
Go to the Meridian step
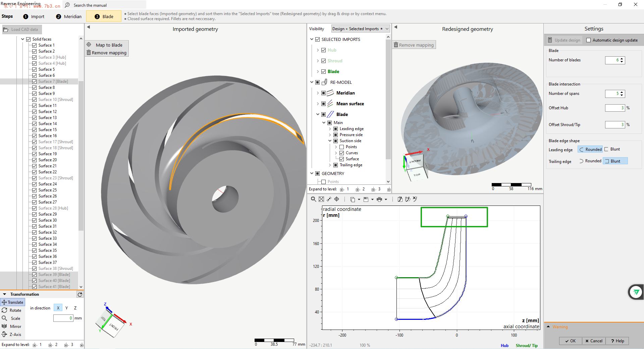(69, 17)
